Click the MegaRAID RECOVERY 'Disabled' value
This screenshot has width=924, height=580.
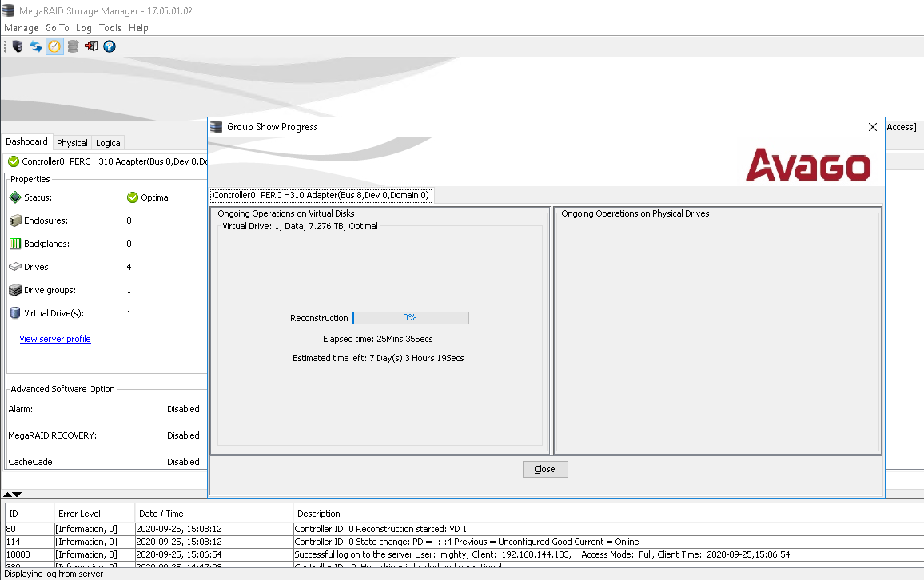click(183, 435)
